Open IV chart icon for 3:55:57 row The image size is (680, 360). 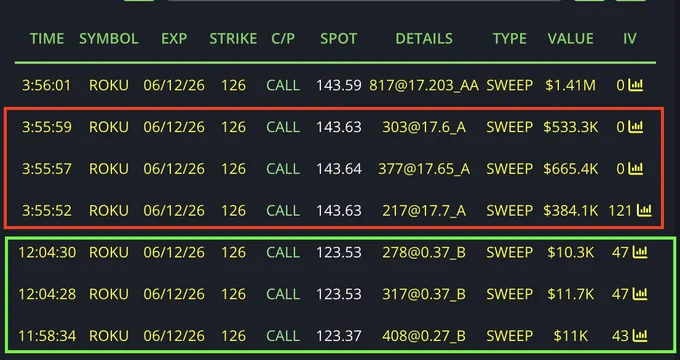(635, 169)
